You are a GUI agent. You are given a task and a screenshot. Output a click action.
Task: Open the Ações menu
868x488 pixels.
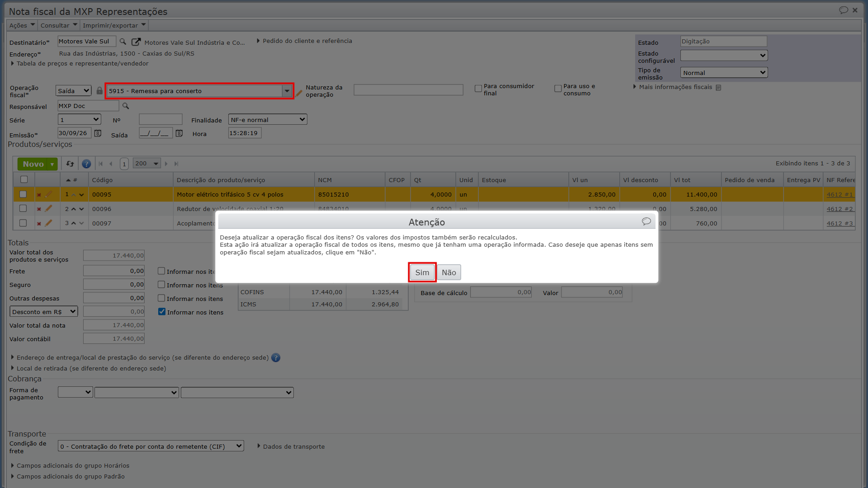(22, 25)
